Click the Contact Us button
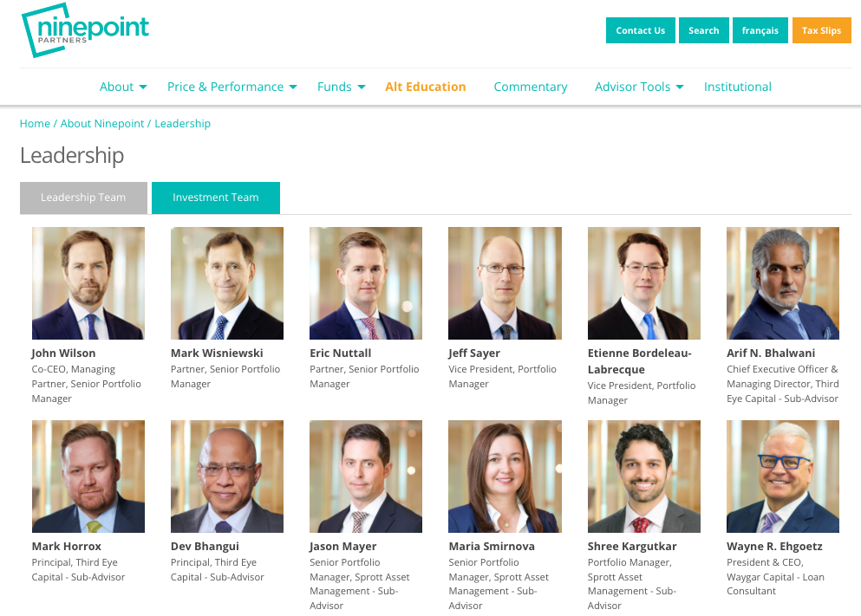Screen dimensions: 861x616 (x=640, y=30)
